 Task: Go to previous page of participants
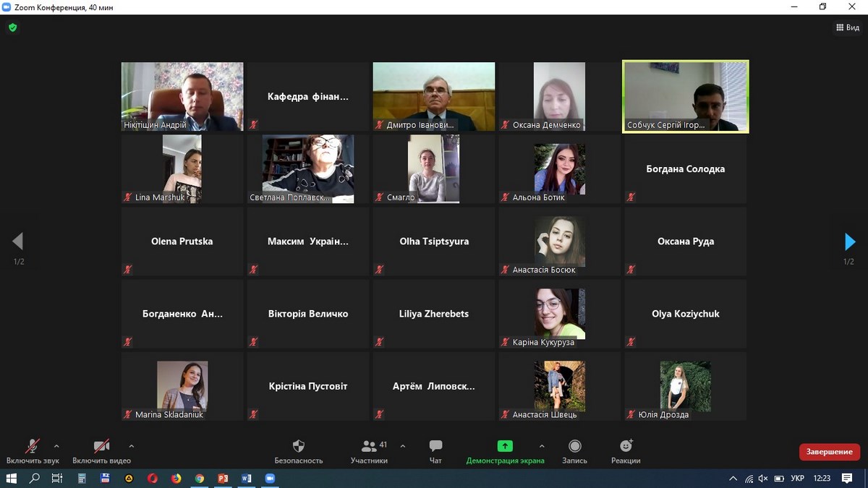coord(18,241)
